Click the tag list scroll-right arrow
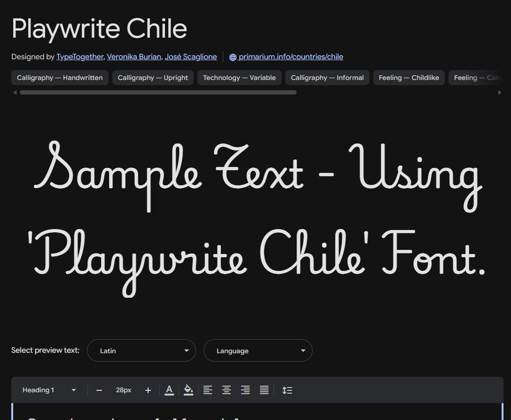The height and width of the screenshot is (420, 511). tap(500, 92)
